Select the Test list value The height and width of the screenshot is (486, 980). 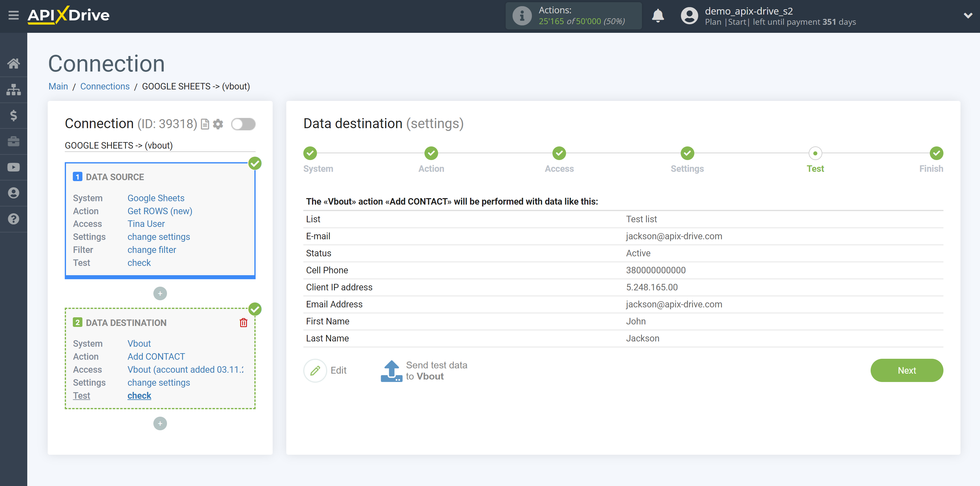click(641, 219)
